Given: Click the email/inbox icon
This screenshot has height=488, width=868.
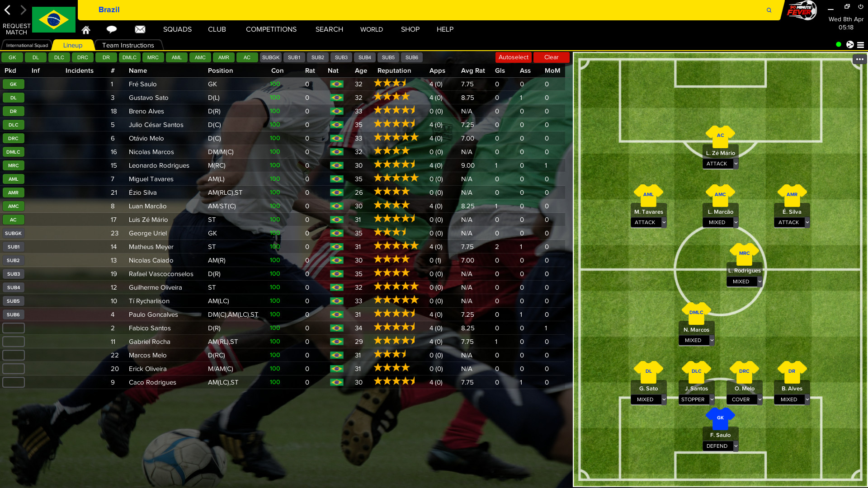Looking at the screenshot, I should point(140,29).
